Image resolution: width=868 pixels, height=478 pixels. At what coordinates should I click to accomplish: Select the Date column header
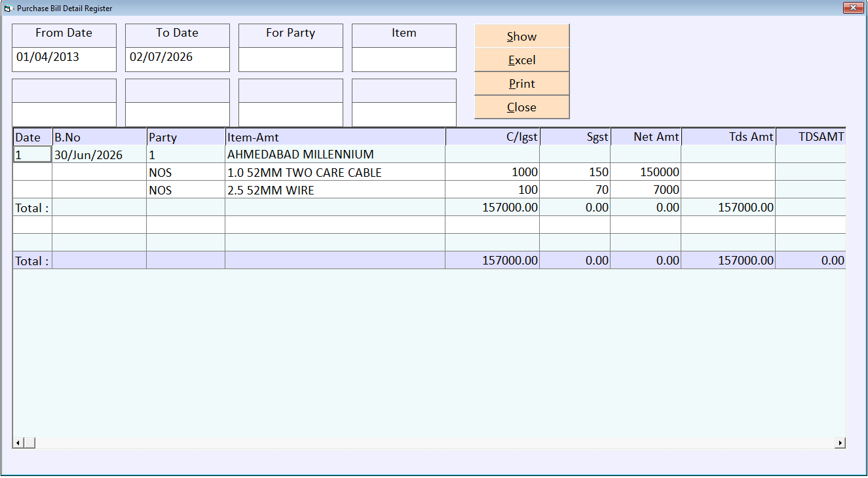[x=32, y=137]
